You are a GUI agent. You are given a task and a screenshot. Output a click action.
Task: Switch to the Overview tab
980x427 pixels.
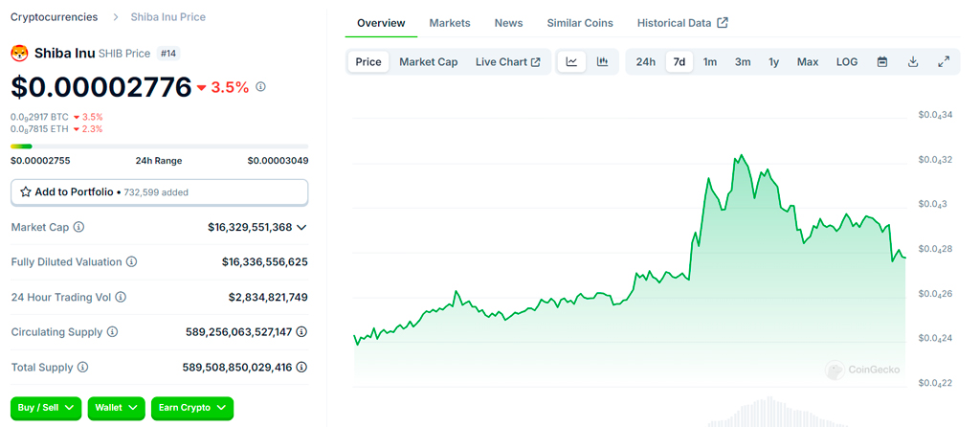(x=381, y=23)
